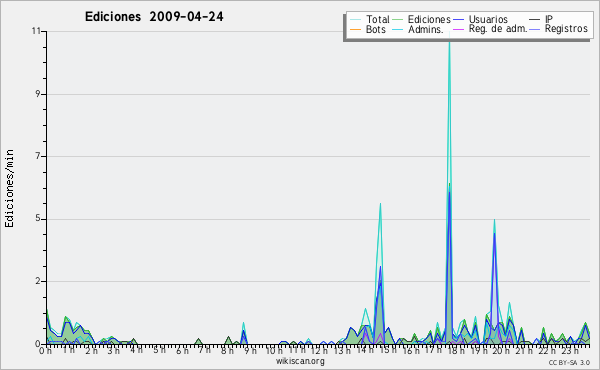Click the chart title Ediciones 2009-04-24
The width and height of the screenshot is (600, 370).
[x=154, y=17]
